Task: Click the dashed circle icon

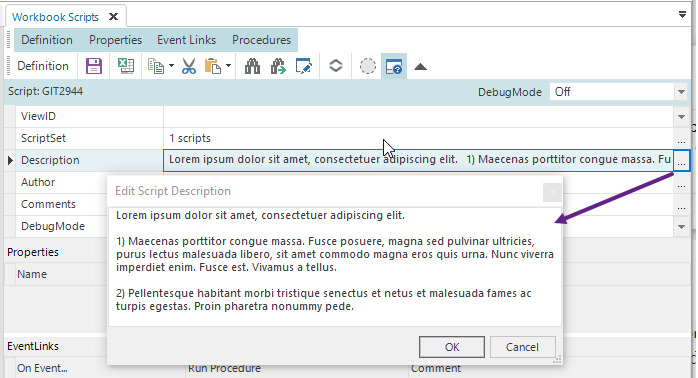Action: tap(368, 66)
